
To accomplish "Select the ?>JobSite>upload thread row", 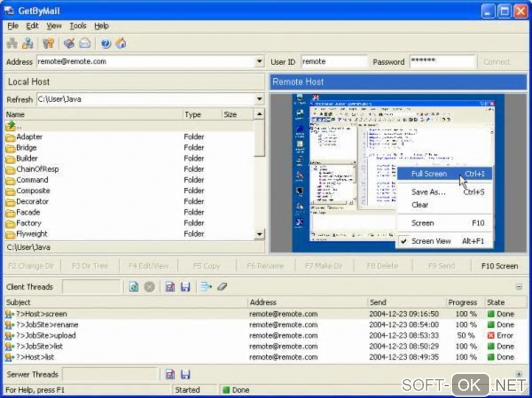I will click(265, 335).
